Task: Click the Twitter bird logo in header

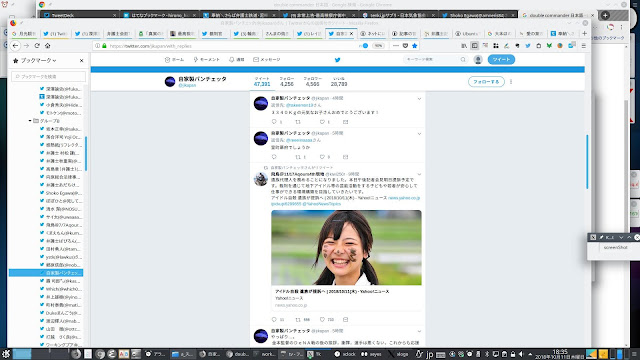Action: [338, 60]
